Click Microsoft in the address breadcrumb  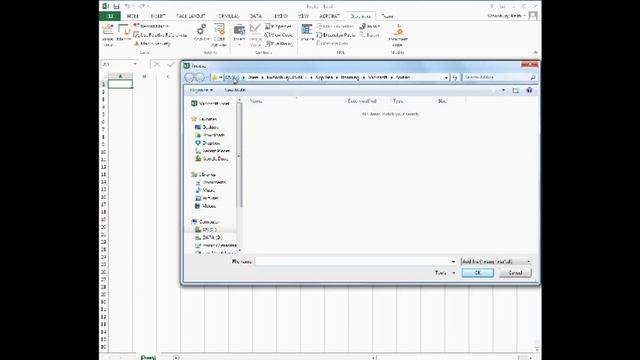click(377, 77)
